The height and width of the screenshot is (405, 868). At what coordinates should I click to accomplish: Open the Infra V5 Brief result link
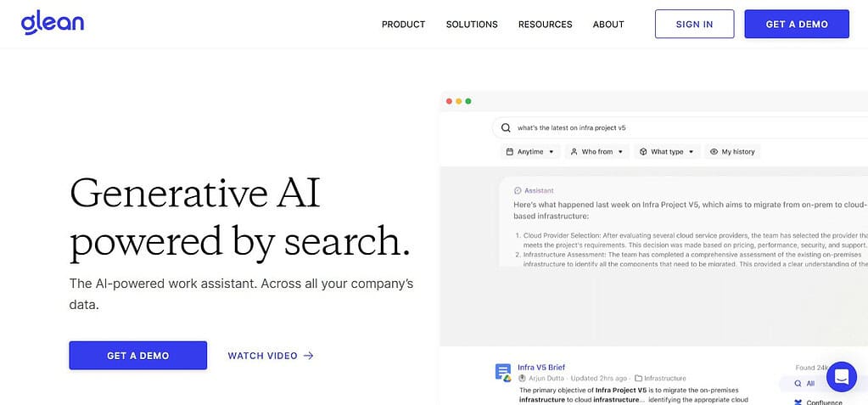pos(541,368)
